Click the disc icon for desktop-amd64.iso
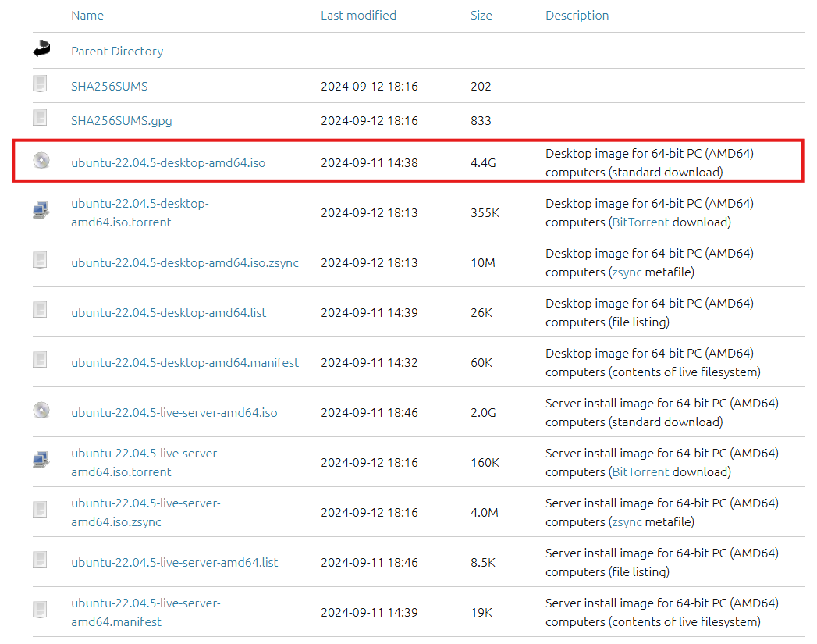Screen dimensions: 817x644 tap(41, 160)
